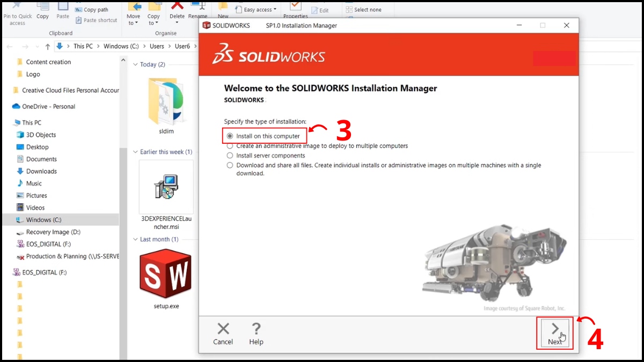Pick Download and share all files option

[230, 165]
